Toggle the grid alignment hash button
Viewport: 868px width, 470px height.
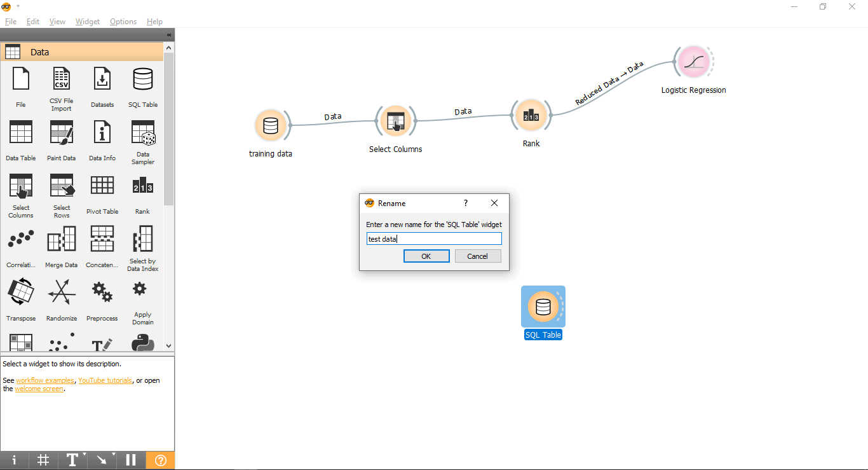(x=43, y=460)
